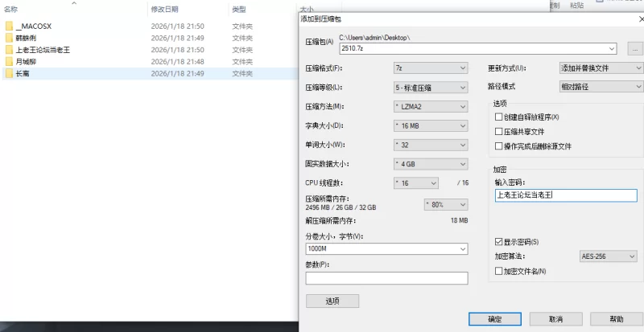644x332 pixels.
Task: Sort Explorer list by 修改日期 column
Action: (x=165, y=9)
